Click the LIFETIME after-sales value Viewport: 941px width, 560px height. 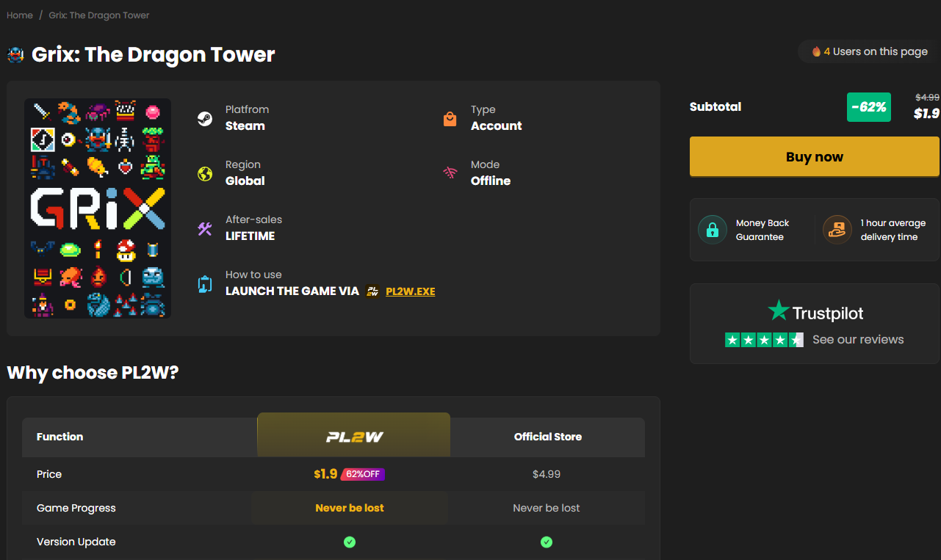coord(250,236)
